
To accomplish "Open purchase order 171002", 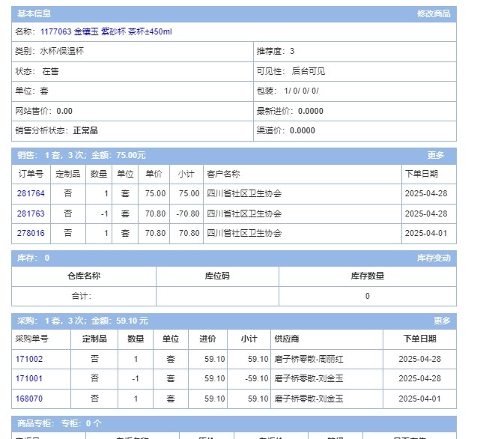I will click(29, 359).
